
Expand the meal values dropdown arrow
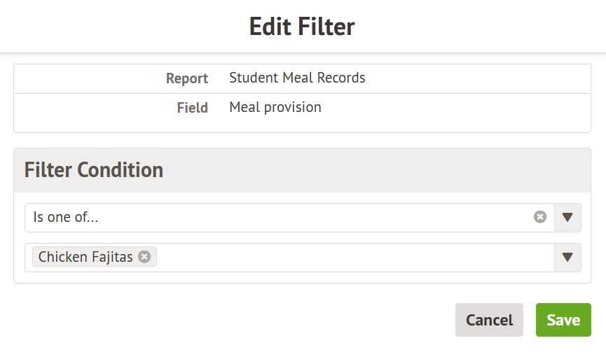coord(567,258)
